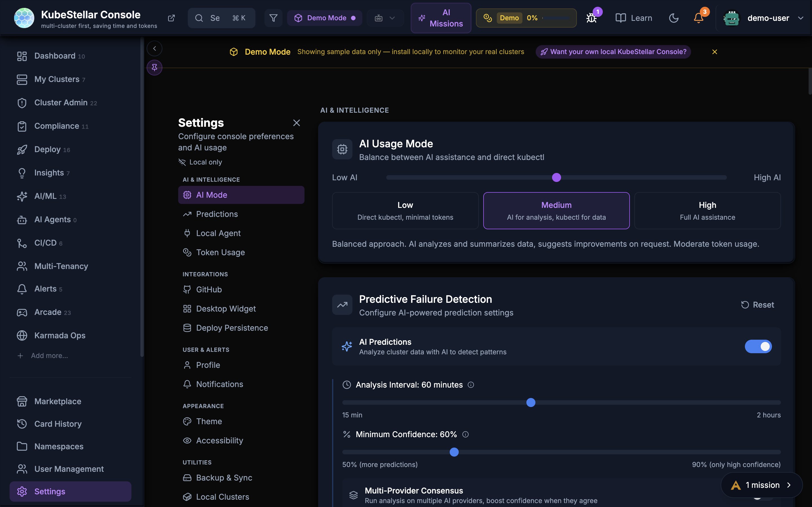Click the pin sidebar icon
Screen dimensions: 812x507
click(154, 67)
